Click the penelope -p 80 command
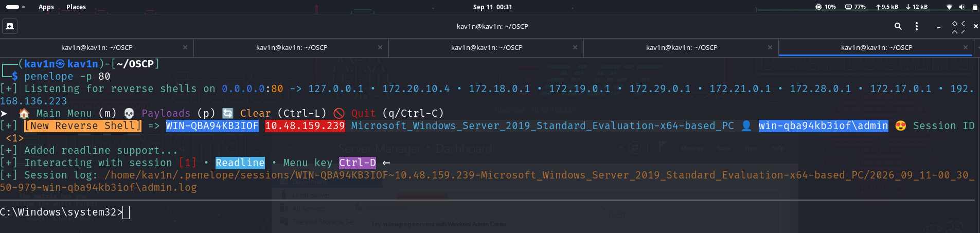The image size is (980, 233). click(x=67, y=76)
